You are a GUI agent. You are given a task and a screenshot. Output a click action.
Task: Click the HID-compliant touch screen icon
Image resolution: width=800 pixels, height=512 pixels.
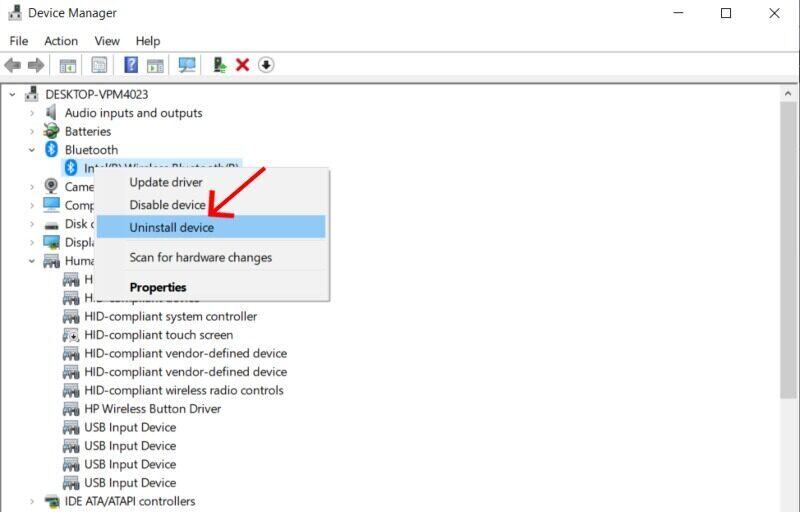point(71,335)
